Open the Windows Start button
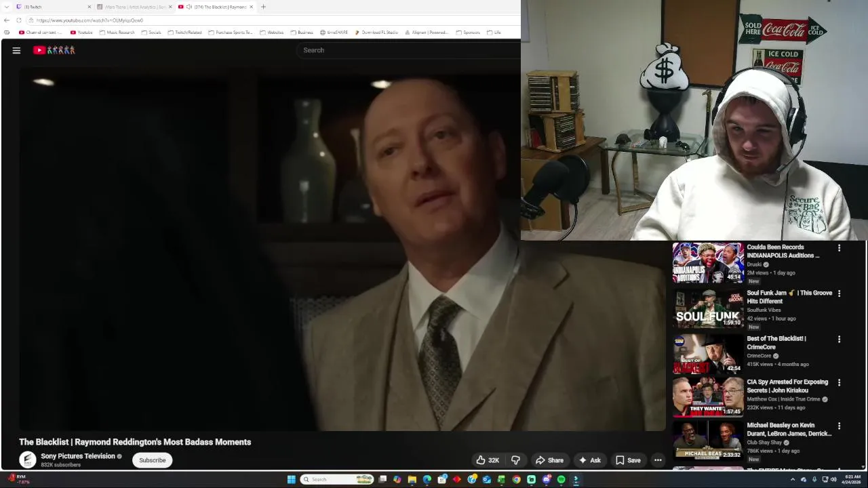Screen dimensions: 868x488 point(291,480)
